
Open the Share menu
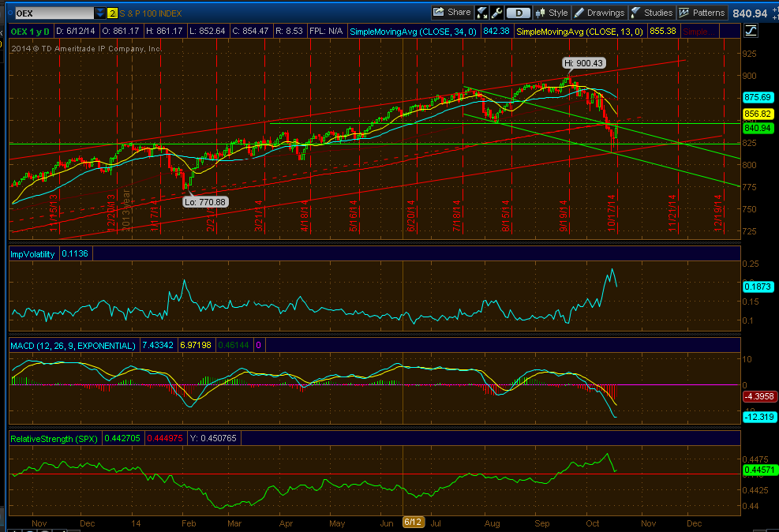(451, 13)
